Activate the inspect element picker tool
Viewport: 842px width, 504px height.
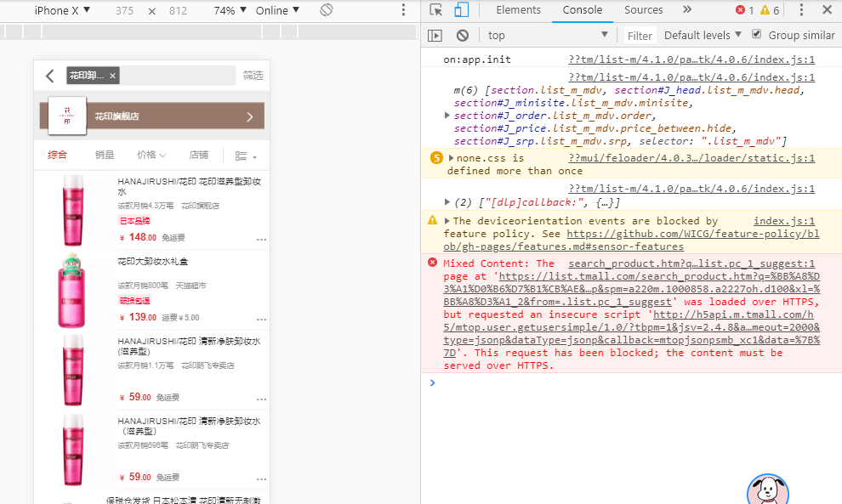click(x=436, y=9)
